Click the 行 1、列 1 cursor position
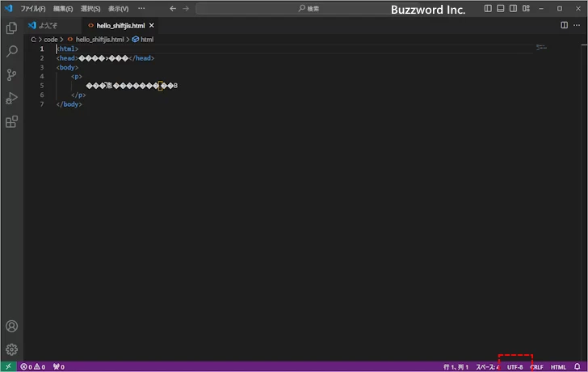Image resolution: width=588 pixels, height=372 pixels. (456, 367)
